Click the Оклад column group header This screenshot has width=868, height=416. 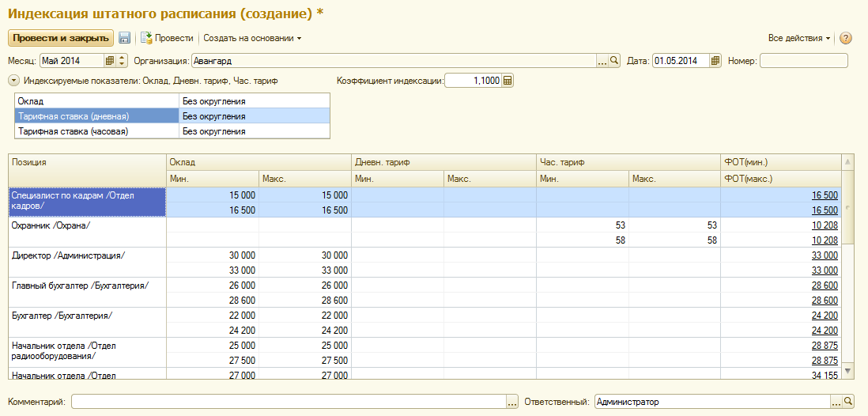pyautogui.click(x=259, y=163)
